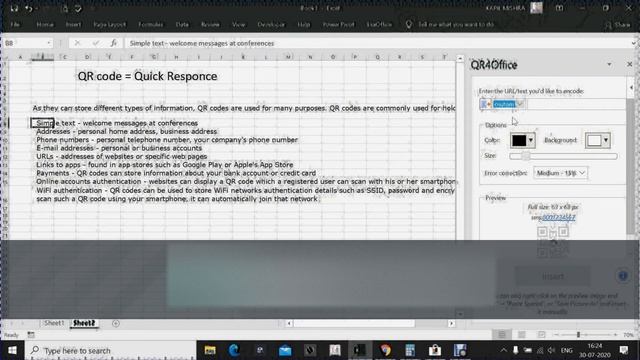Viewport: 640px width, 360px height.
Task: Open the Power Pivot ribbon tab
Action: click(x=338, y=24)
